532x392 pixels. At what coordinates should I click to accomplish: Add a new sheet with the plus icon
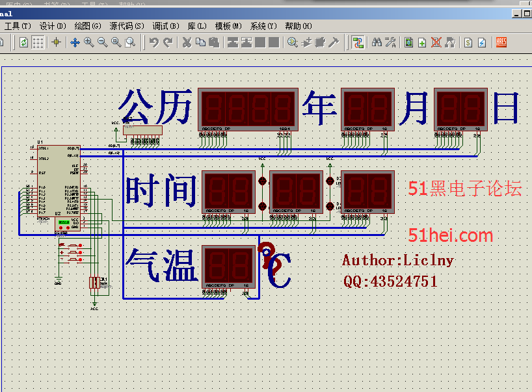[422, 43]
